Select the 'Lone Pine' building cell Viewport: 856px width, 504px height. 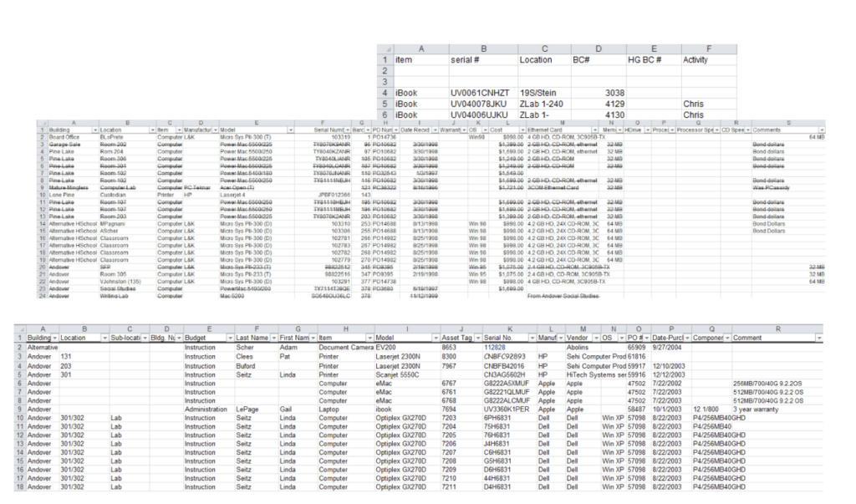(x=74, y=195)
